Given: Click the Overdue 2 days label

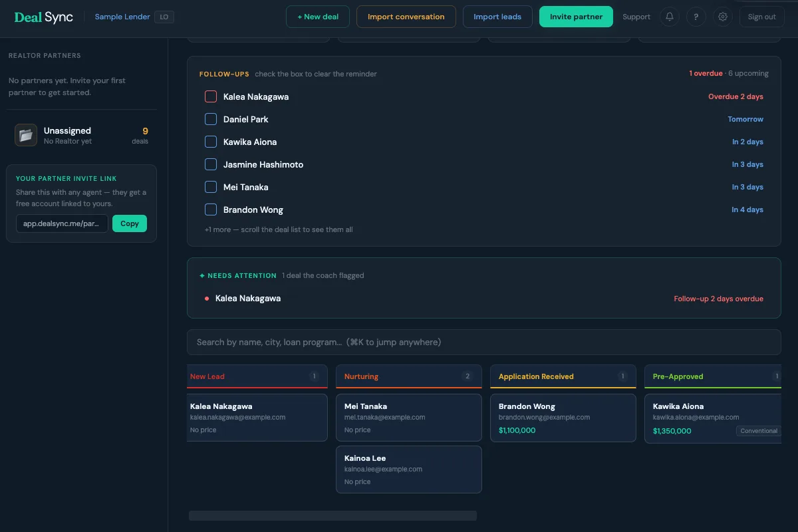Looking at the screenshot, I should (735, 96).
